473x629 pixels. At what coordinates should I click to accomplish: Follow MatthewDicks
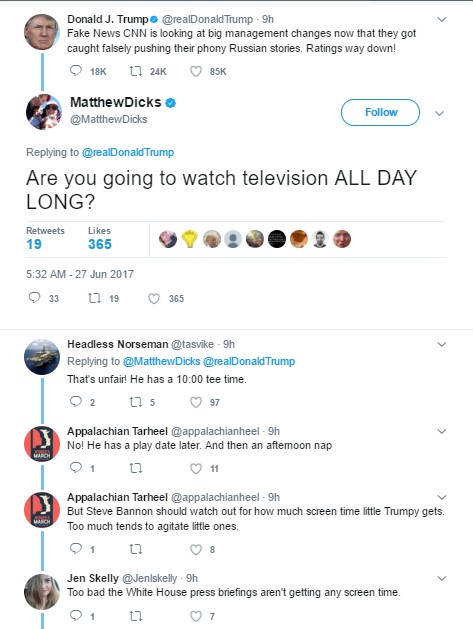point(380,112)
